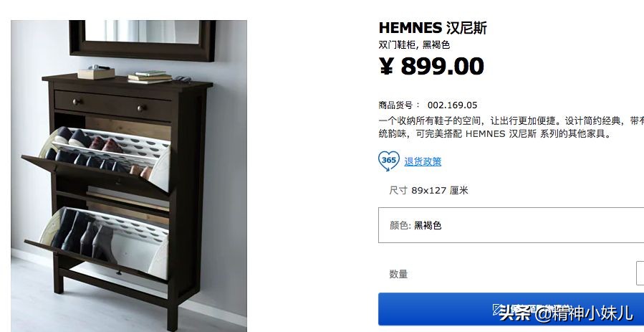Click the 尺寸 89x127 厘米 size row

tap(429, 190)
